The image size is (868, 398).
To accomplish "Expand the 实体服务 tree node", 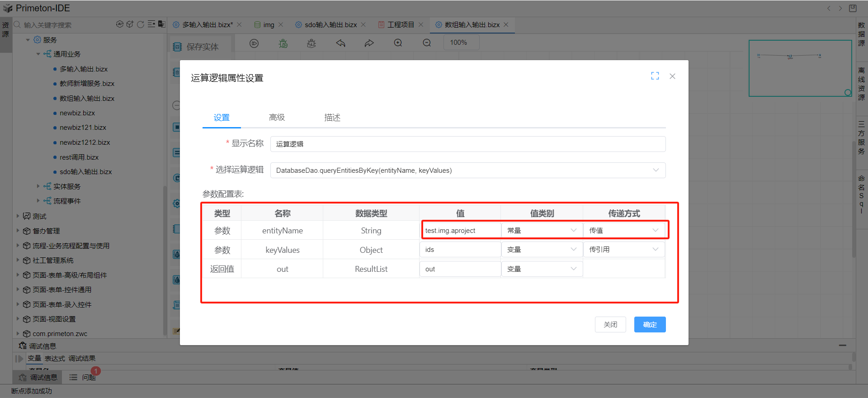I will point(38,186).
